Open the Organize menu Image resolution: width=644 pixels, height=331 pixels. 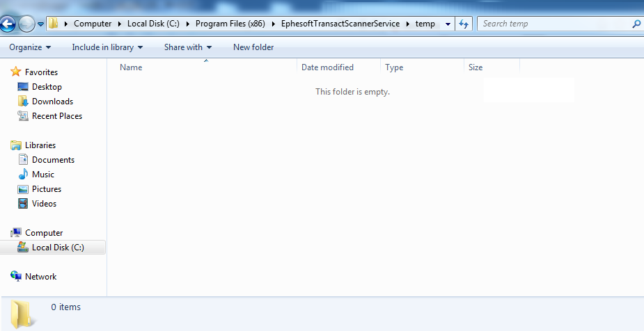tap(30, 47)
